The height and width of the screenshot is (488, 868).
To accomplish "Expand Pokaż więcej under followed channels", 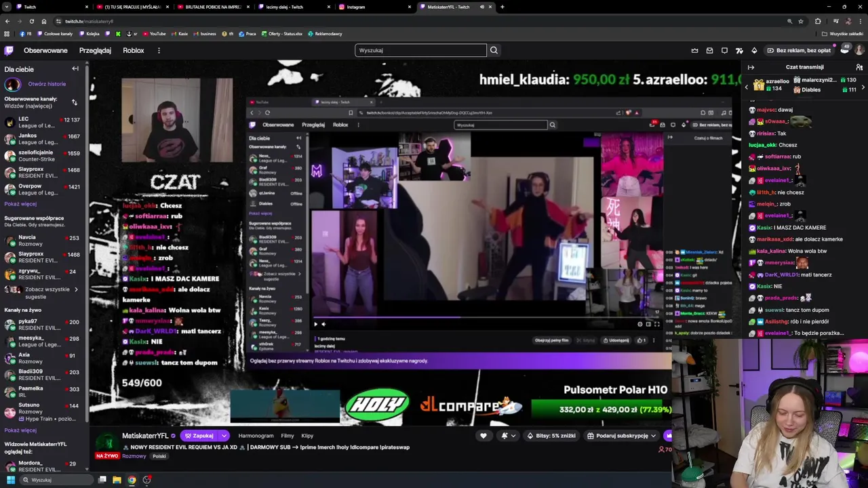I will pyautogui.click(x=20, y=204).
